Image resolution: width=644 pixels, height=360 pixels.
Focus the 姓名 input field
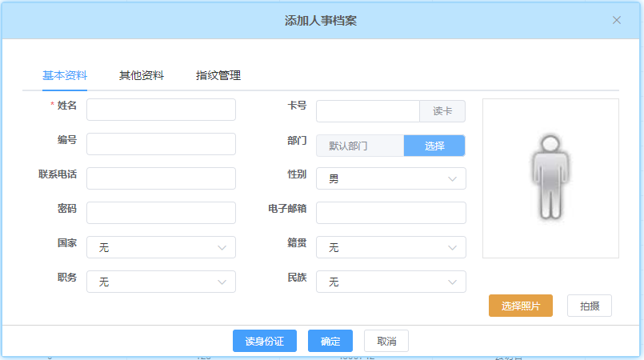coord(161,110)
